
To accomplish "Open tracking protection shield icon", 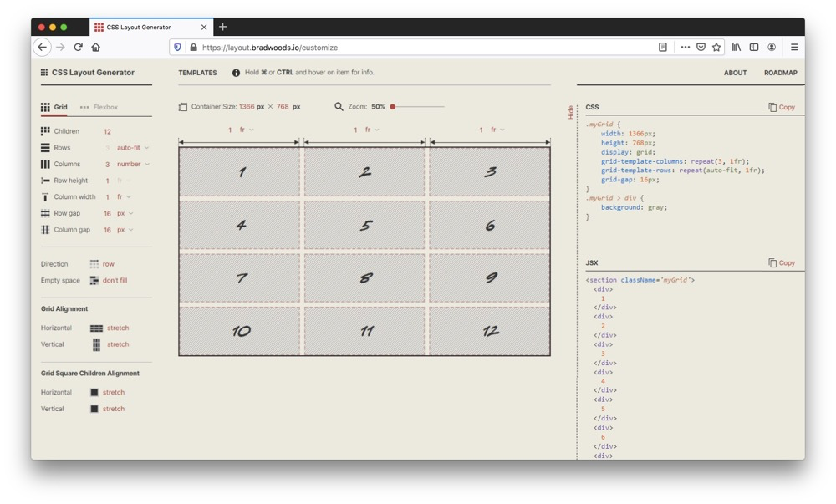I will point(177,48).
